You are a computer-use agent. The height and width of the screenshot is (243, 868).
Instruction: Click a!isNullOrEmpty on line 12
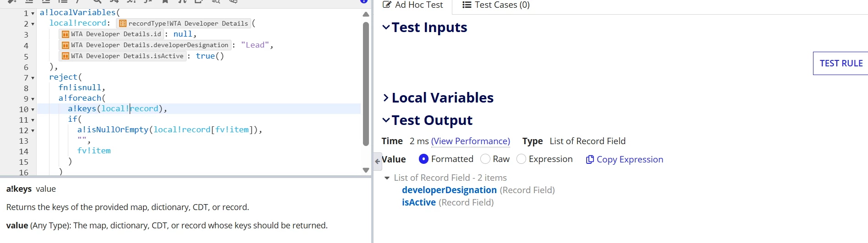[x=113, y=130]
